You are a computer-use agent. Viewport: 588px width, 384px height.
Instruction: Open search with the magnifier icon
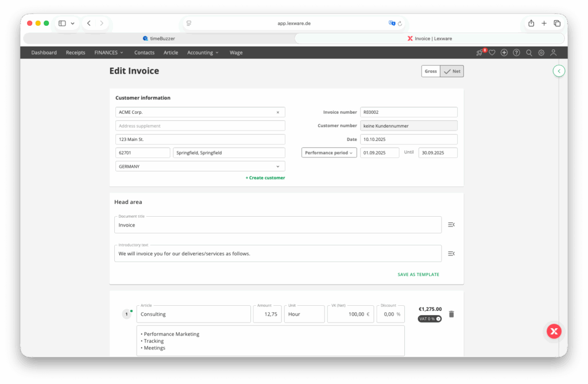[529, 53]
